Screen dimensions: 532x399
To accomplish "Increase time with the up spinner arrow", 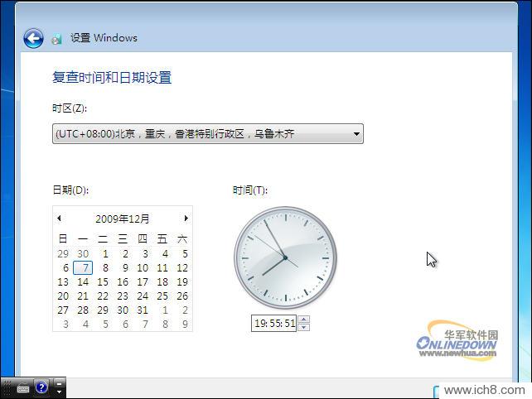I will [303, 319].
